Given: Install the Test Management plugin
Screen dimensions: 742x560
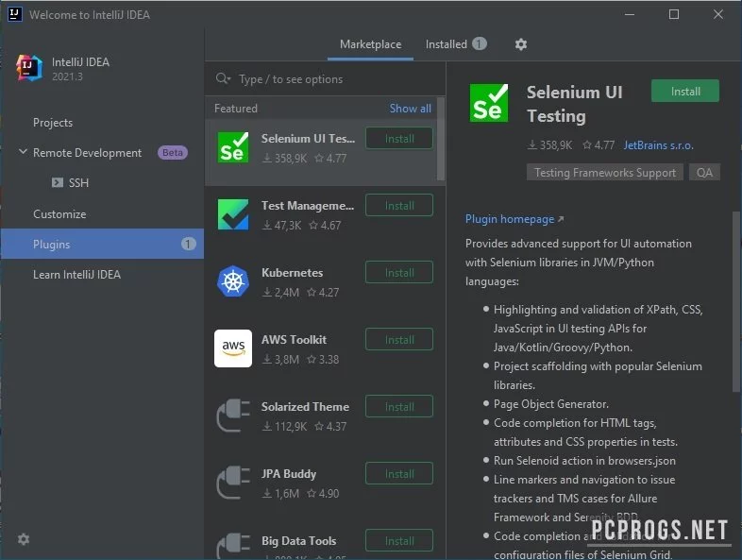Looking at the screenshot, I should [399, 206].
